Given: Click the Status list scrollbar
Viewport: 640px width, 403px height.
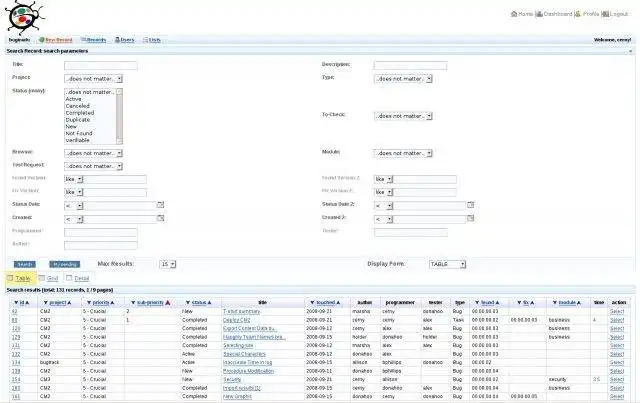Looking at the screenshot, I should click(x=119, y=116).
